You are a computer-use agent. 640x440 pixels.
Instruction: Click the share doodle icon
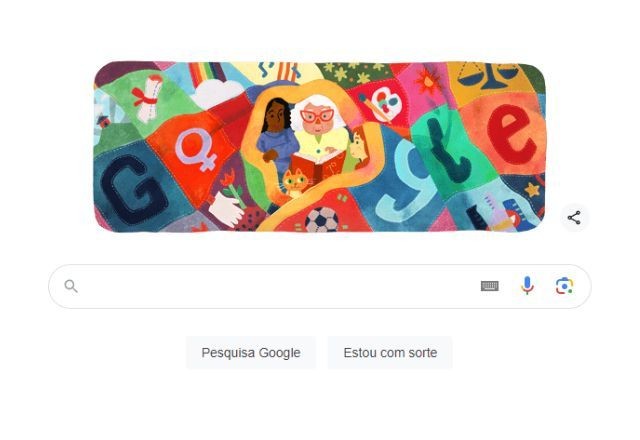(x=574, y=218)
